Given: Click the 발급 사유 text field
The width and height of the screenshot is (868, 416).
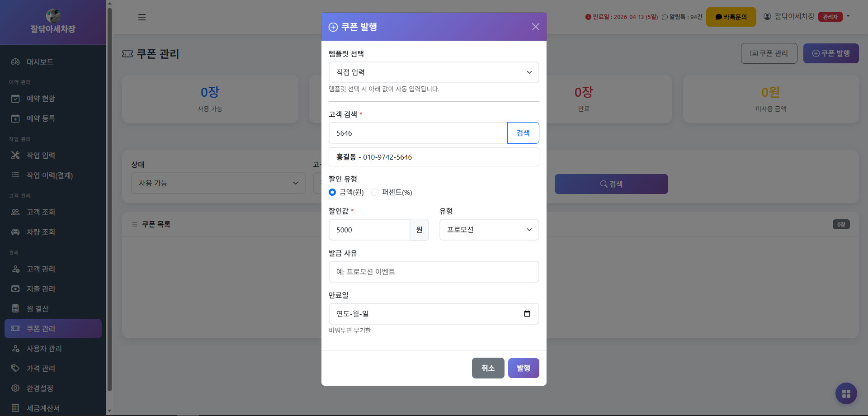Looking at the screenshot, I should [434, 272].
